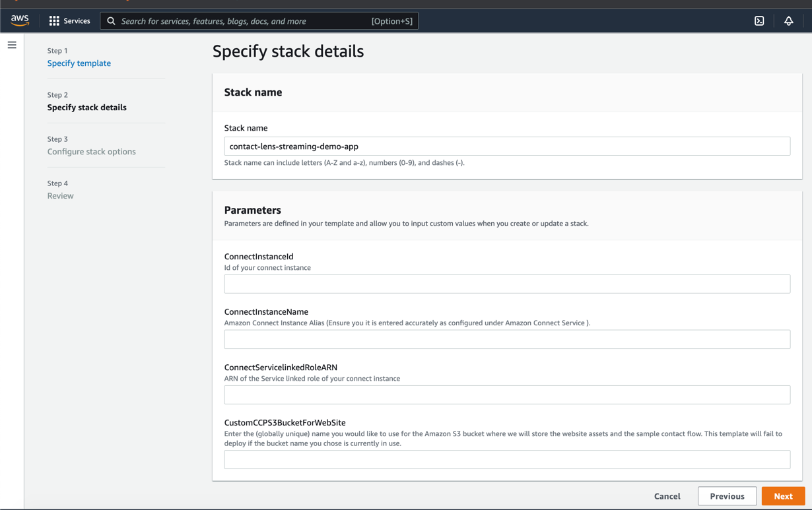Click the Stack name naming-rules hint text
Image resolution: width=812 pixels, height=510 pixels.
345,163
